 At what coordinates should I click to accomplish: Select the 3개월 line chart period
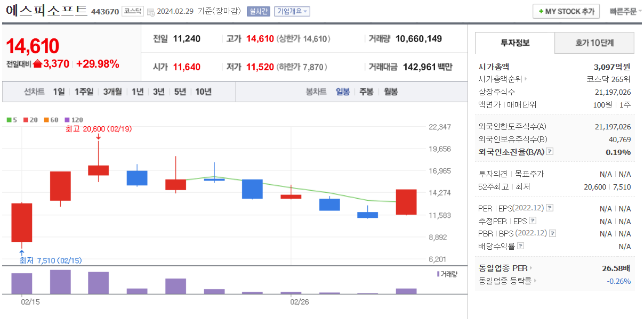pos(112,92)
